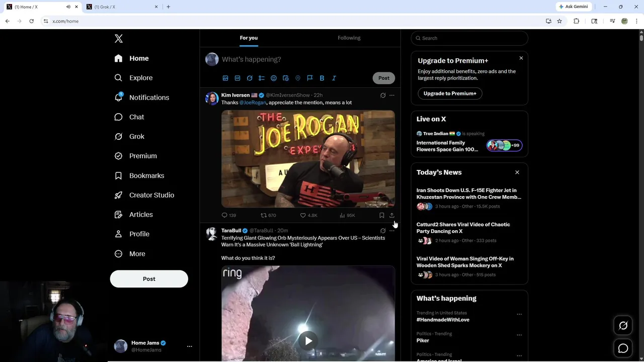Open the Woman Singing Off-Key news story
Image resolution: width=644 pixels, height=362 pixels.
[x=465, y=262]
